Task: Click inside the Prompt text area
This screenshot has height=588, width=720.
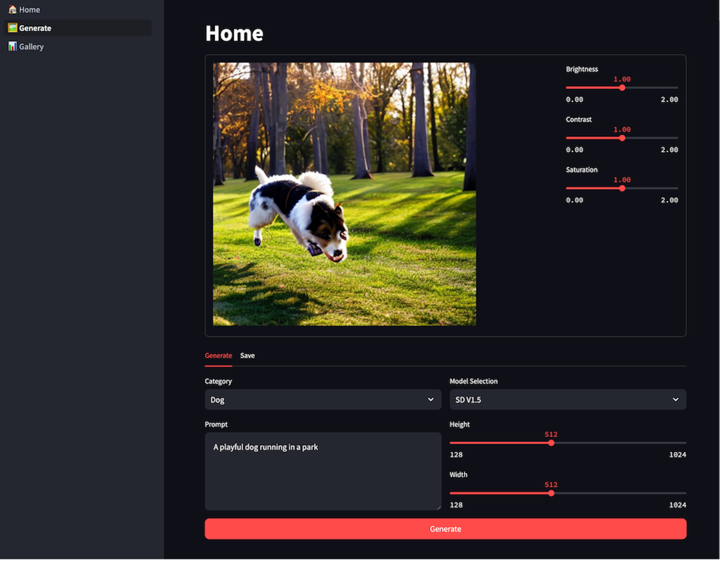Action: pos(323,471)
